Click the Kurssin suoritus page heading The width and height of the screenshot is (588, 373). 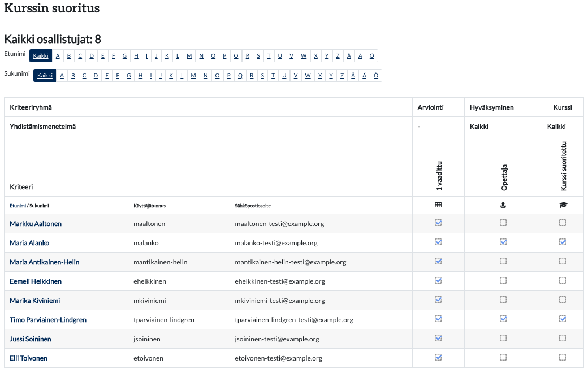click(52, 8)
